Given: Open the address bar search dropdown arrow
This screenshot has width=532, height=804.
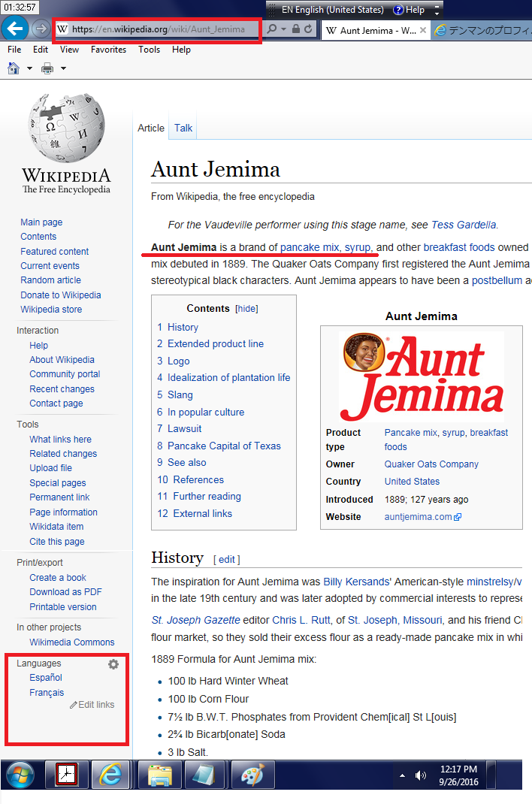Looking at the screenshot, I should click(283, 29).
